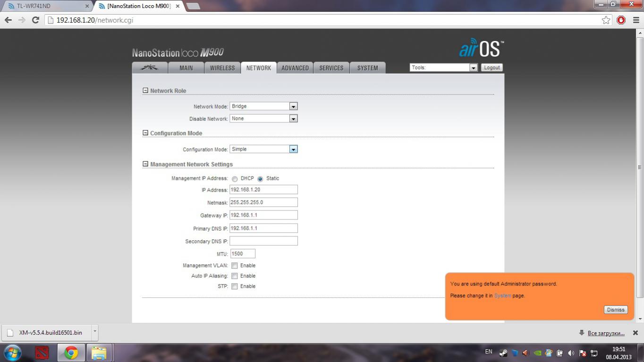Open the downloaded XM-v5.5.4.build16501.bin file
This screenshot has width=644, height=362.
point(46,332)
